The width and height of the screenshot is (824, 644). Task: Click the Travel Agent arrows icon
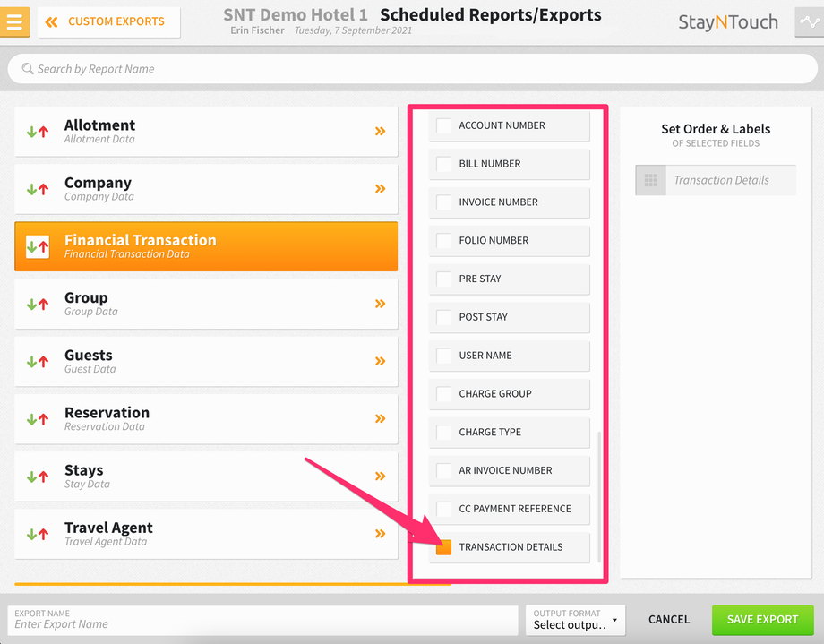(38, 534)
